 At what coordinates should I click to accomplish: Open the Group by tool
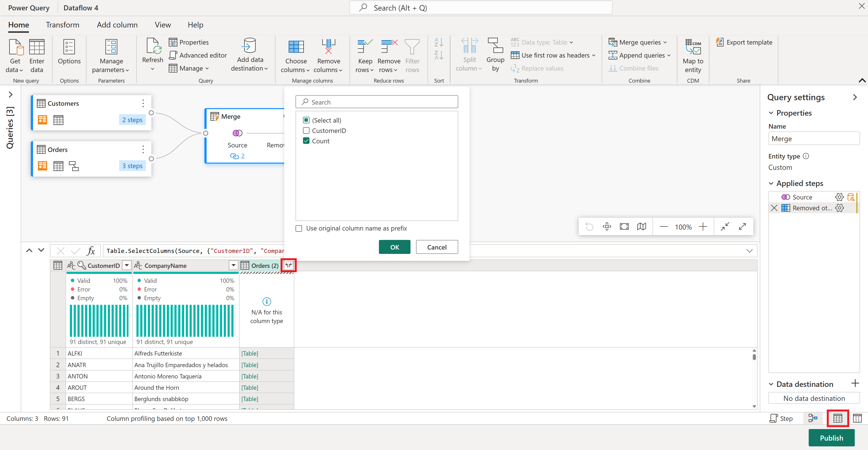[495, 56]
